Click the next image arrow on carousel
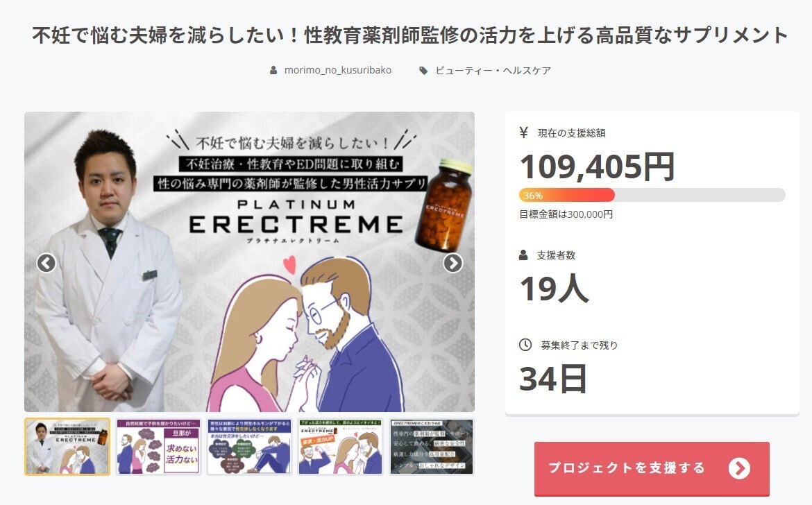Viewport: 812px width, 505px height. point(452,264)
